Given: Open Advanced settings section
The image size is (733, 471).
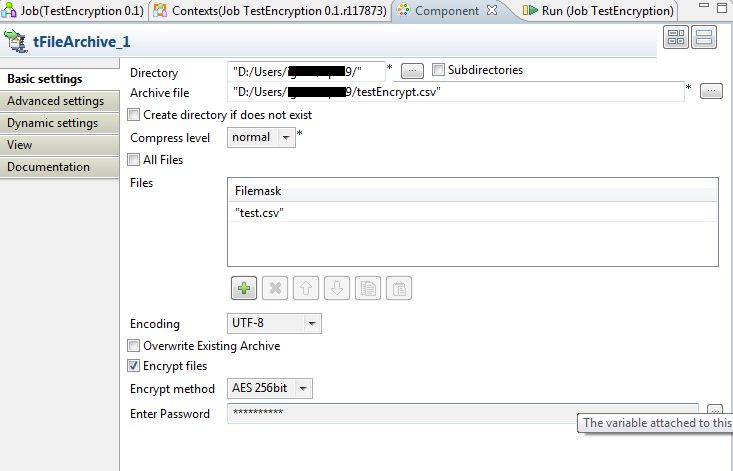Looking at the screenshot, I should [59, 101].
